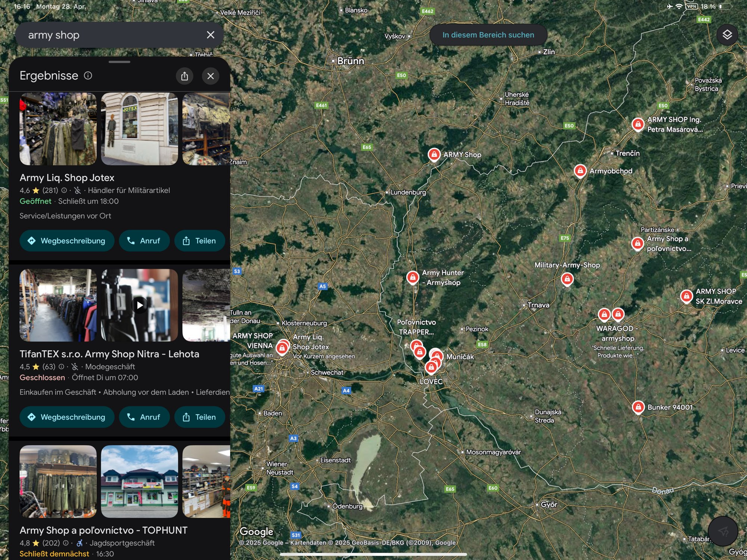This screenshot has width=747, height=560.
Task: Expand results panel via drag handle
Action: pos(120,62)
